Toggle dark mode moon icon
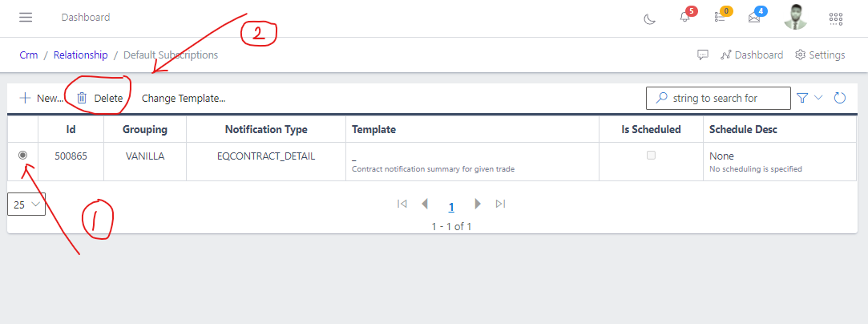Screen dimensions: 868x324 [x=649, y=18]
